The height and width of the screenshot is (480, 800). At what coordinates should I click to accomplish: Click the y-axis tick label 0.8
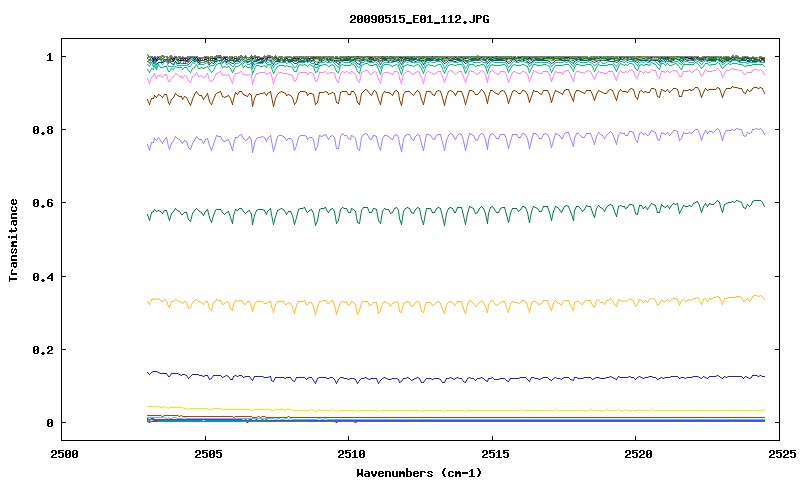43,130
